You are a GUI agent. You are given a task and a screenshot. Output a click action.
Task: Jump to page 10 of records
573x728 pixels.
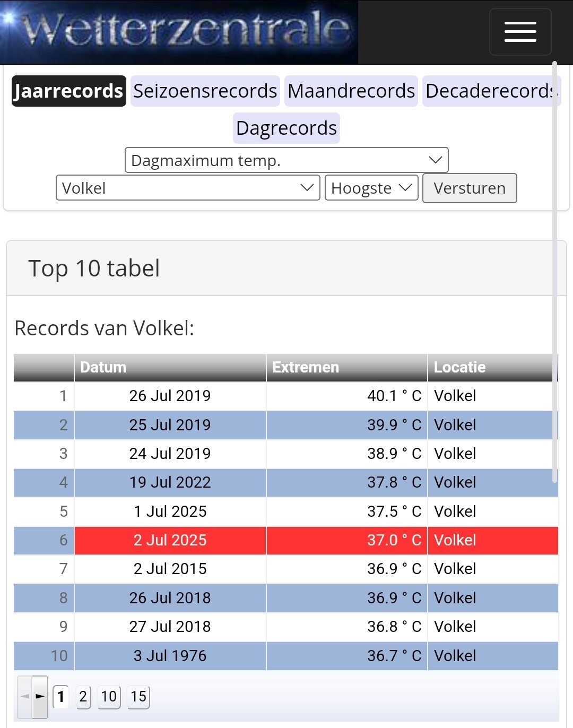[109, 696]
